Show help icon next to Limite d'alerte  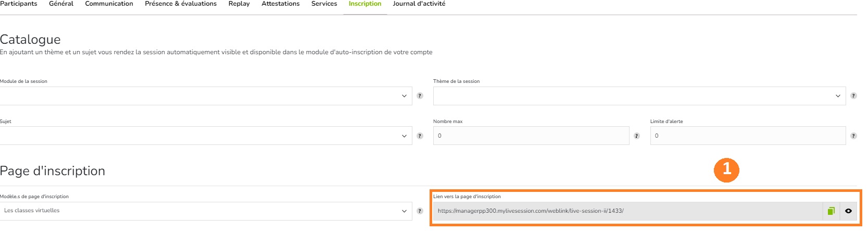[x=853, y=136]
